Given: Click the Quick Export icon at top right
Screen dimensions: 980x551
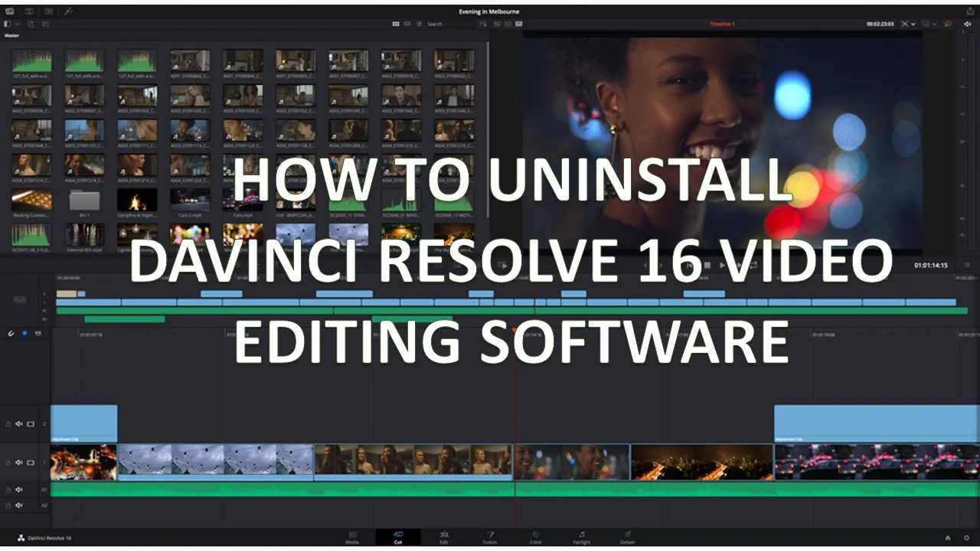Looking at the screenshot, I should (x=970, y=11).
